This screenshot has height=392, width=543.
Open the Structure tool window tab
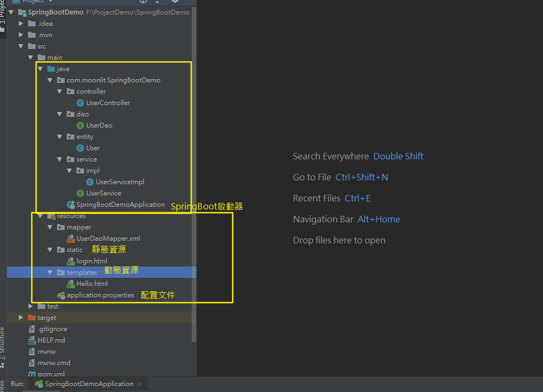[x=2, y=346]
